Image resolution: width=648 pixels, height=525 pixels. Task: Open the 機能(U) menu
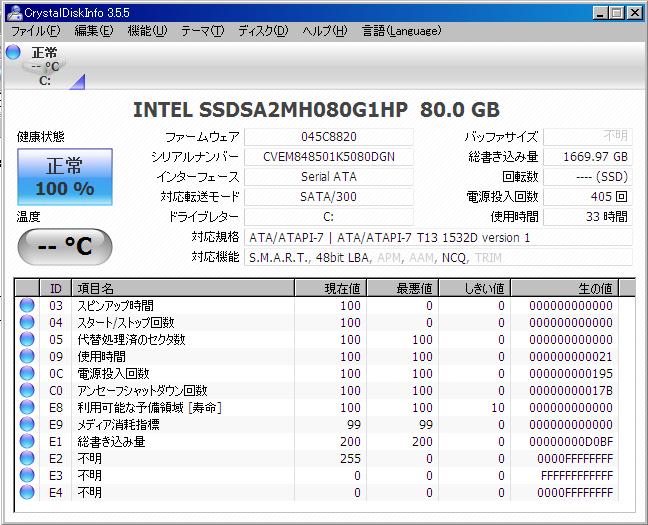coord(147,31)
